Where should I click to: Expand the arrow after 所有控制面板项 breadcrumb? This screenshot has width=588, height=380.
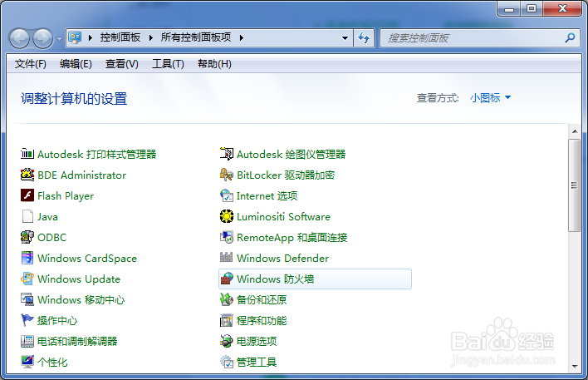[242, 37]
